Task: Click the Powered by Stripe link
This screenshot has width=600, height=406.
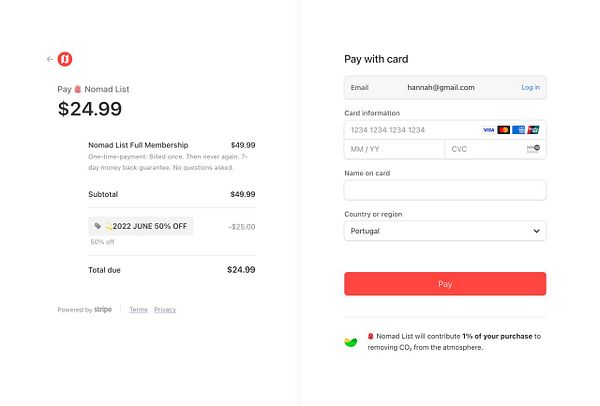Action: [x=85, y=310]
